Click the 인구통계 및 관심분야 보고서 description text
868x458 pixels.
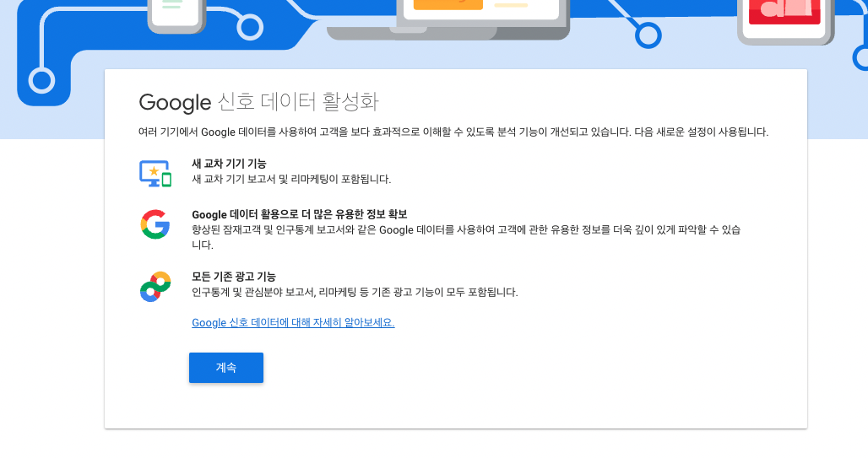tap(355, 292)
